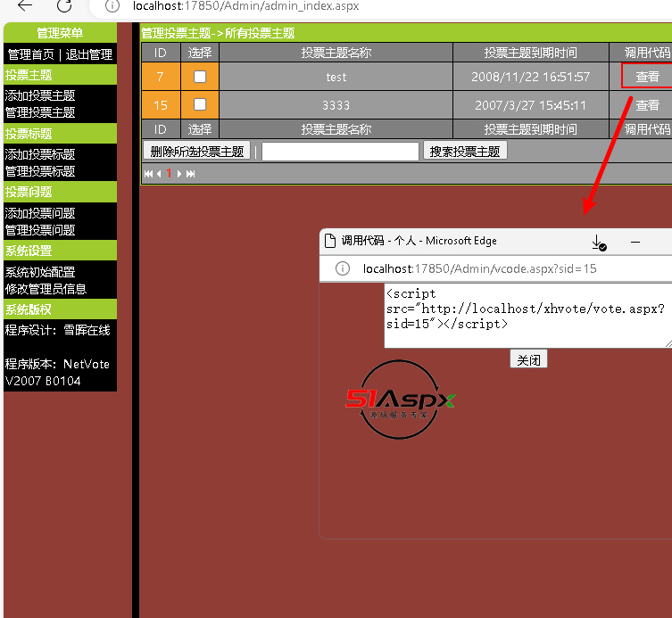
Task: Open 管理投票主题 in sidebar
Action: tap(40, 112)
